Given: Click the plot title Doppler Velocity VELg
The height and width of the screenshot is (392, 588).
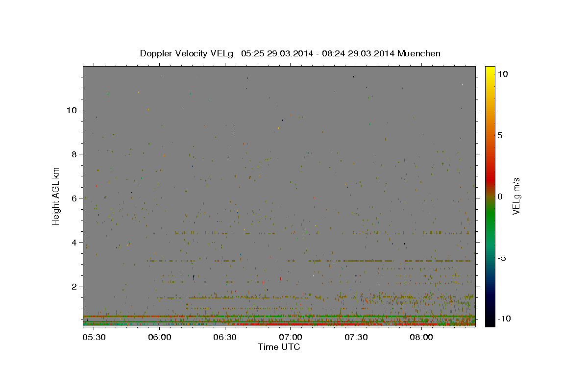Looking at the screenshot, I should (290, 53).
